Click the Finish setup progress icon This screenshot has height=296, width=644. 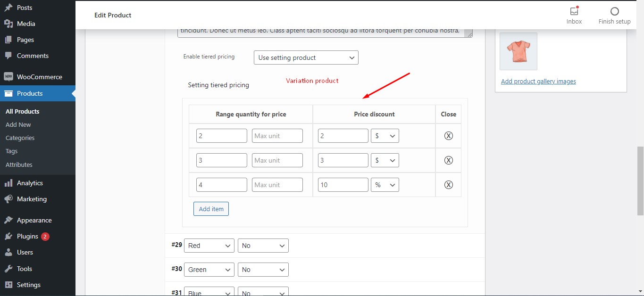[x=614, y=11]
